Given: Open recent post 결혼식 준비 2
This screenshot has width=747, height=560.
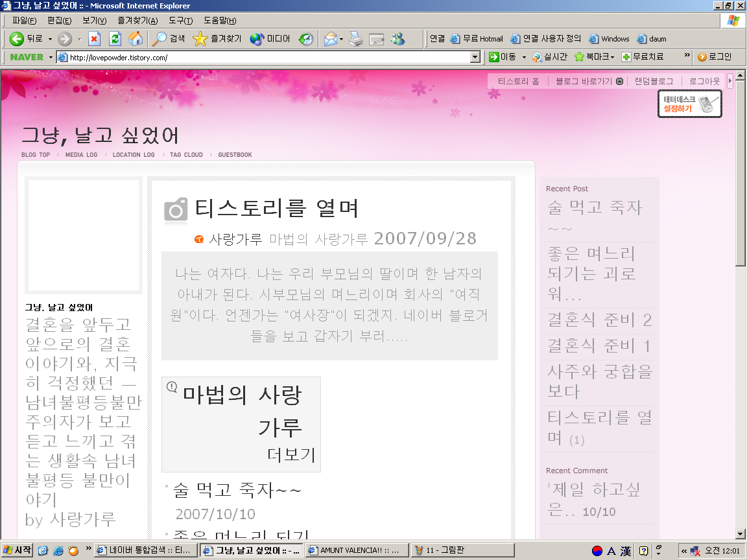Looking at the screenshot, I should pos(599,320).
